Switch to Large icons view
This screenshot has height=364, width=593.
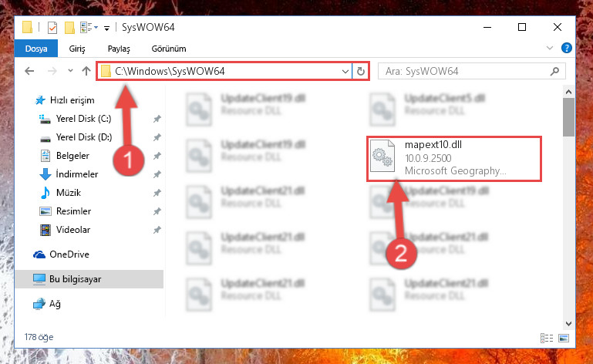coord(564,338)
